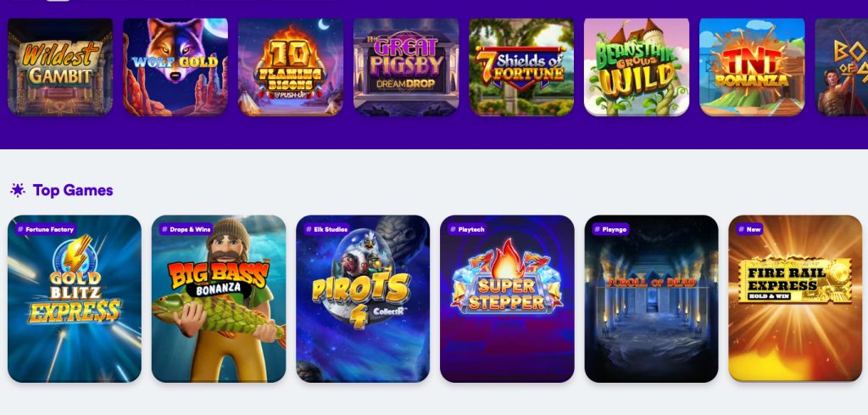Open TNT Bonanza game tile
The height and width of the screenshot is (415, 868).
pos(753,67)
